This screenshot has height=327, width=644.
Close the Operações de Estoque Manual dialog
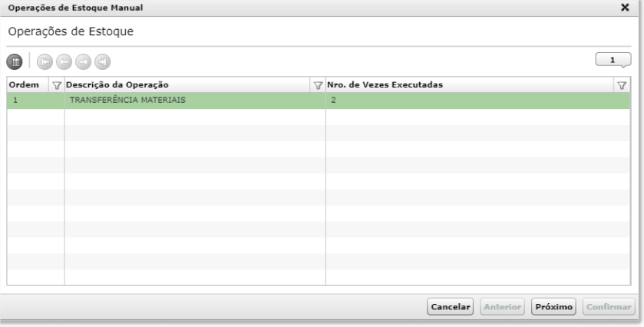[625, 8]
